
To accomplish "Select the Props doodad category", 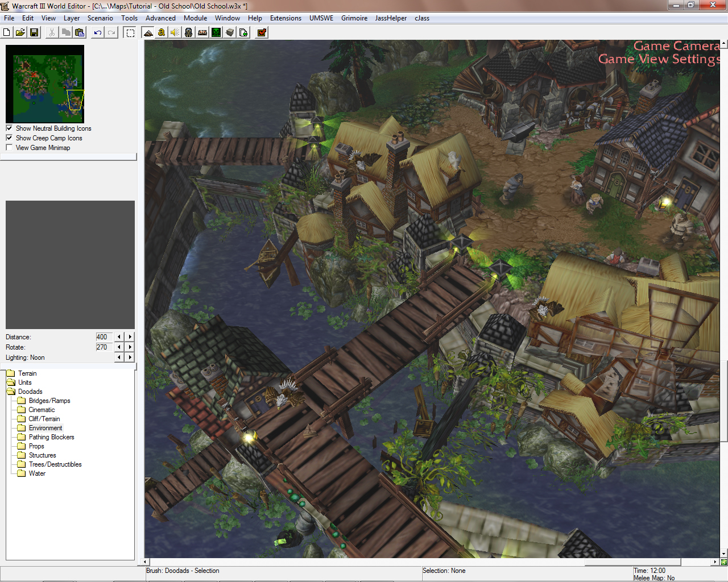I will (36, 446).
